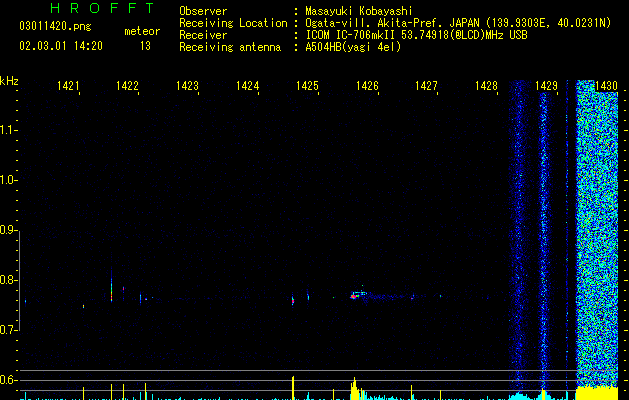
Task: Click the HROFFT title text
Action: 102,8
